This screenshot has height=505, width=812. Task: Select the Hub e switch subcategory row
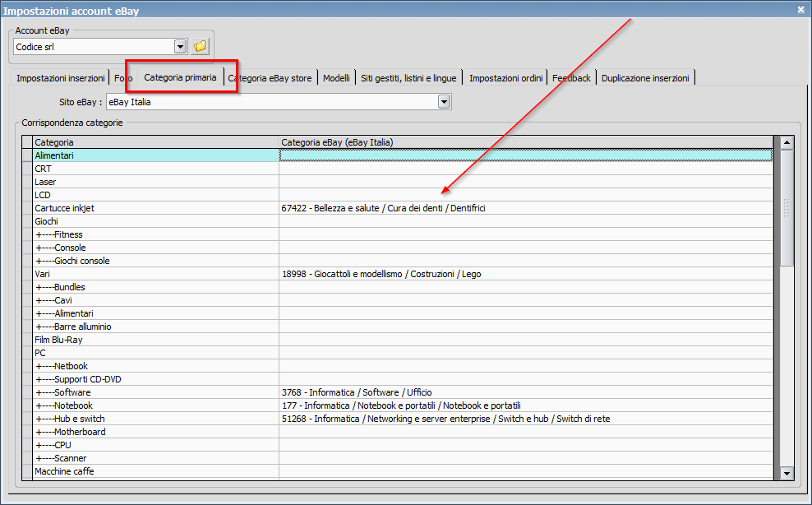156,419
